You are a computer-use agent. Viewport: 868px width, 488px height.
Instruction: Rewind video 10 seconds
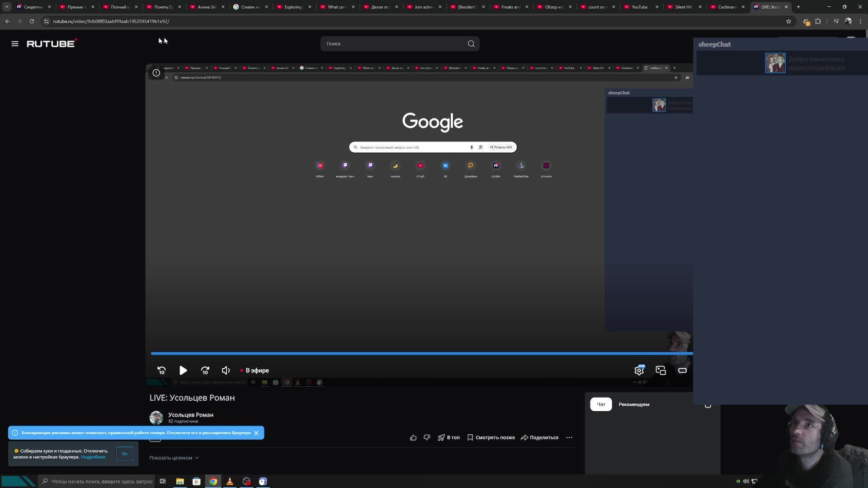click(x=161, y=371)
